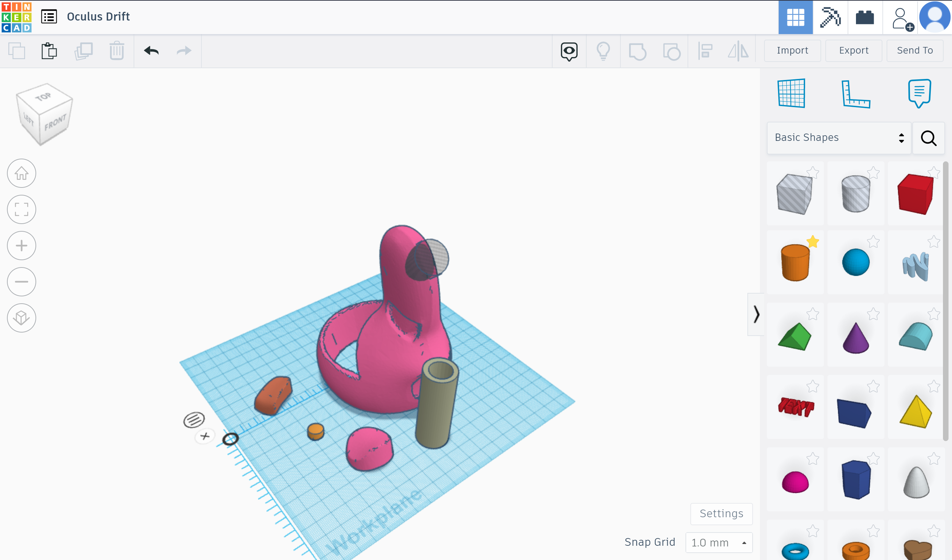Click the Group objects icon

[x=638, y=51]
